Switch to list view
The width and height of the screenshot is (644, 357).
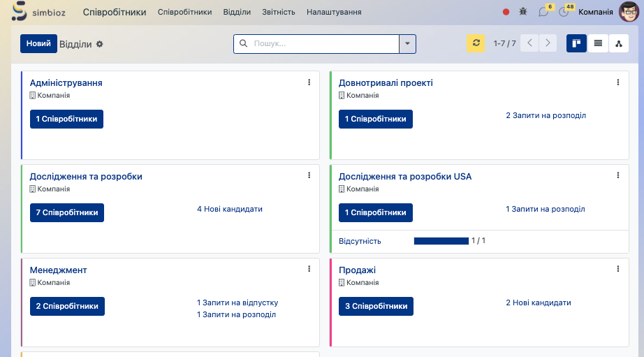coord(598,43)
